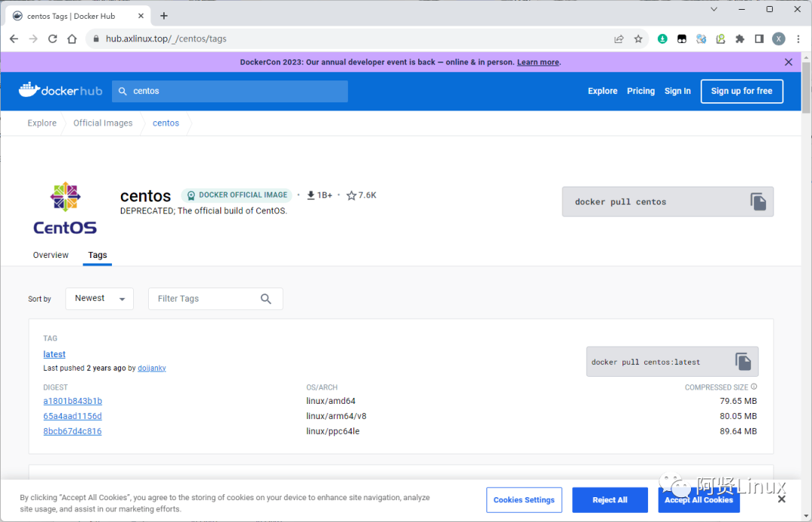Open the latest tag link
Screen dimensions: 812x522
point(54,354)
